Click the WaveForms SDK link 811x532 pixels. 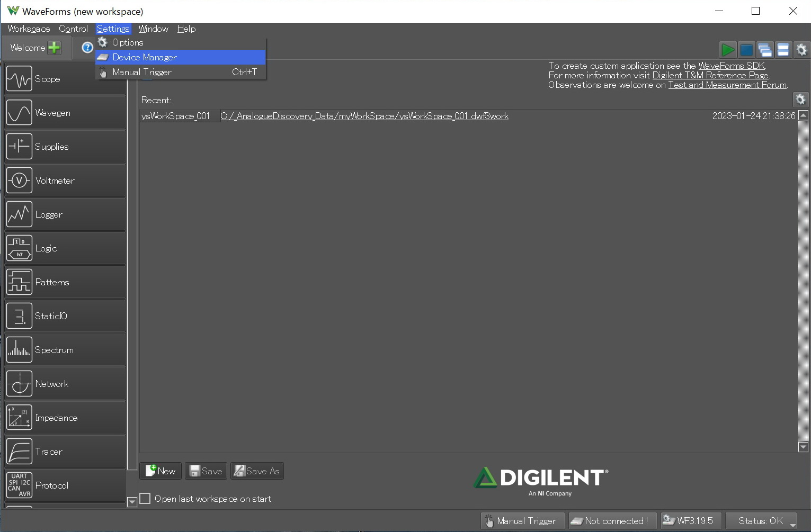(x=731, y=66)
